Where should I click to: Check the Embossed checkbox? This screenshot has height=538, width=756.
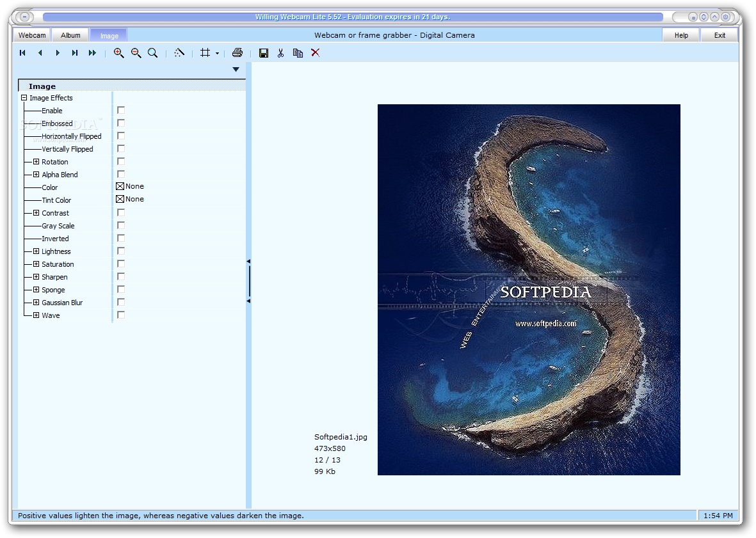coord(121,123)
